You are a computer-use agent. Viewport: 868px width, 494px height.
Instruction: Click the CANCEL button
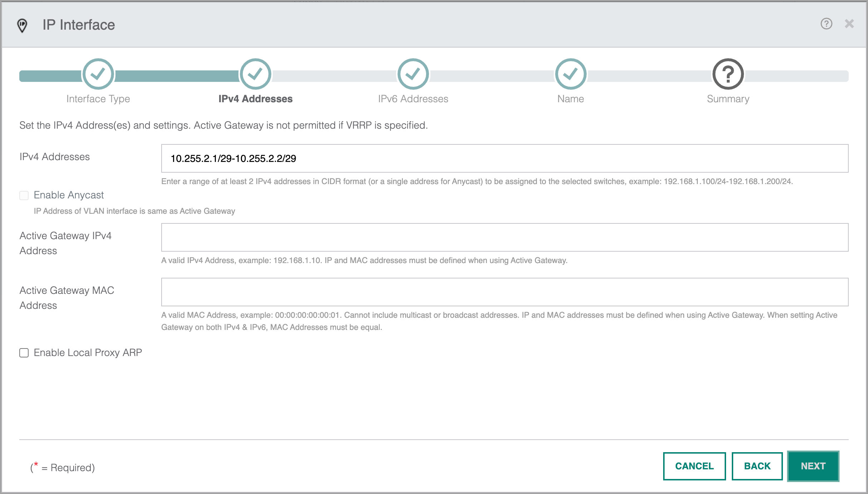(694, 466)
